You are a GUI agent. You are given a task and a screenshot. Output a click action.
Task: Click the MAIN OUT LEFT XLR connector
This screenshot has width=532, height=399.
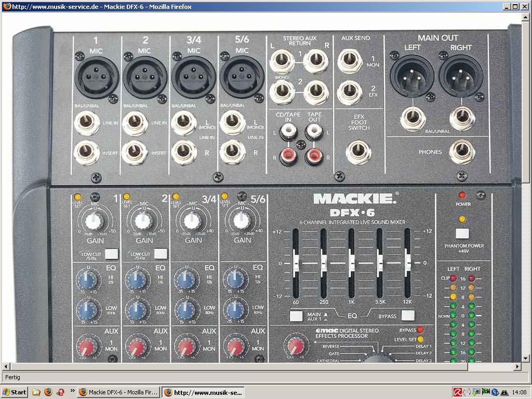click(x=412, y=76)
